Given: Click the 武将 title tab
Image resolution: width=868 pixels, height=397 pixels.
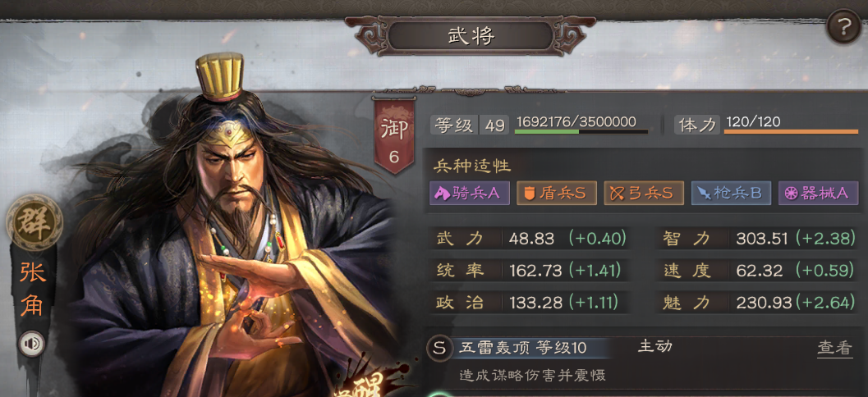Looking at the screenshot, I should click(x=471, y=36).
